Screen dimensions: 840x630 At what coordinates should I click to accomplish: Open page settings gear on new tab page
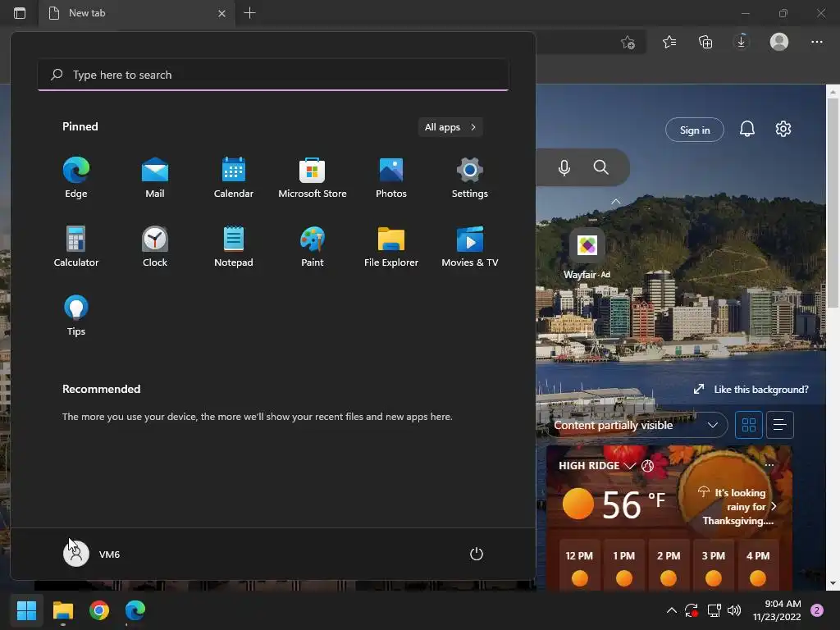(783, 129)
